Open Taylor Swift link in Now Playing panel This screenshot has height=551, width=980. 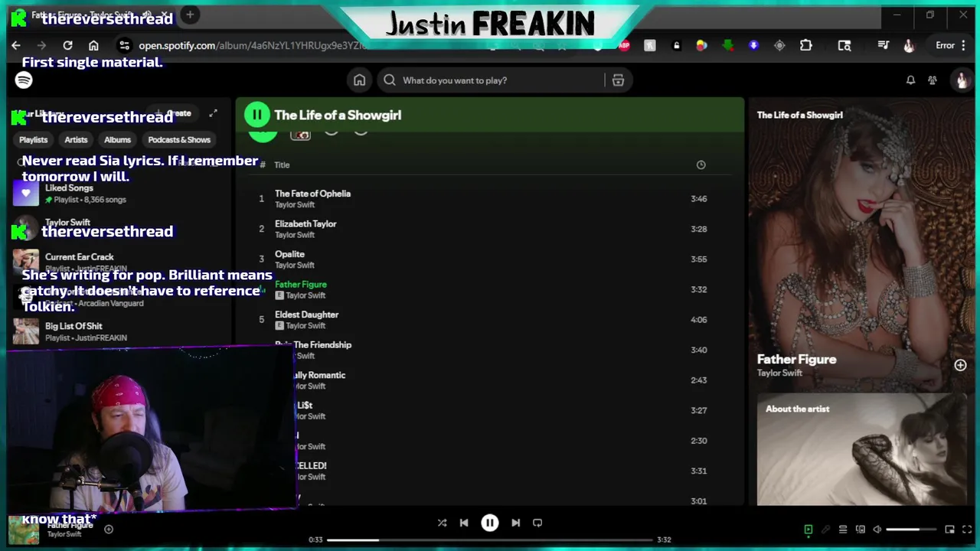779,373
